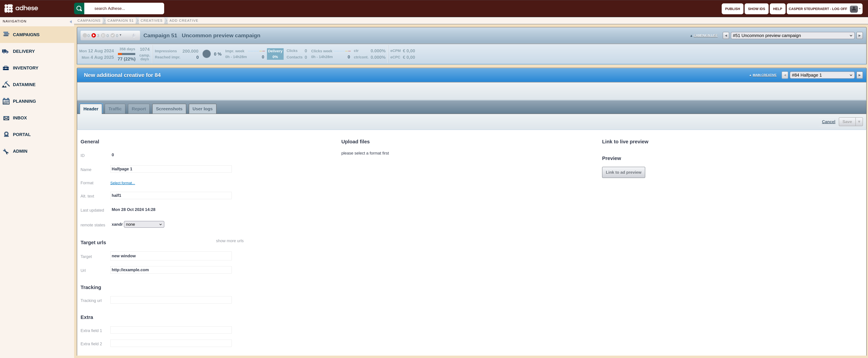Open the campaign selector dropdown
The width and height of the screenshot is (868, 358).
792,35
